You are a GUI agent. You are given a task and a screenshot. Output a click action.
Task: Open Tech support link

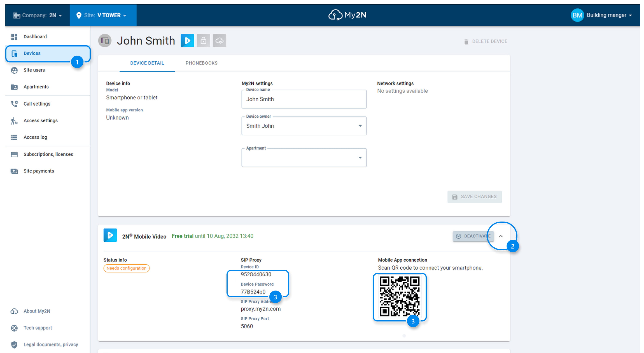(38, 328)
